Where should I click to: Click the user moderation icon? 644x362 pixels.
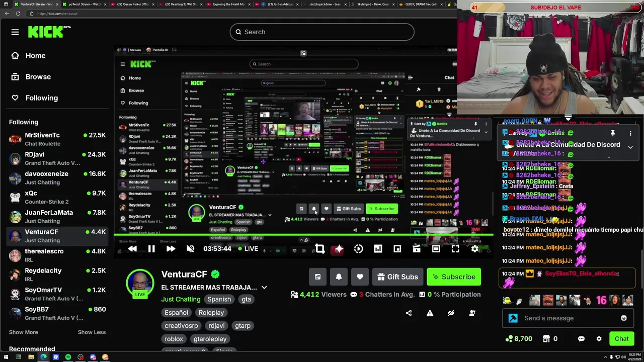click(472, 313)
